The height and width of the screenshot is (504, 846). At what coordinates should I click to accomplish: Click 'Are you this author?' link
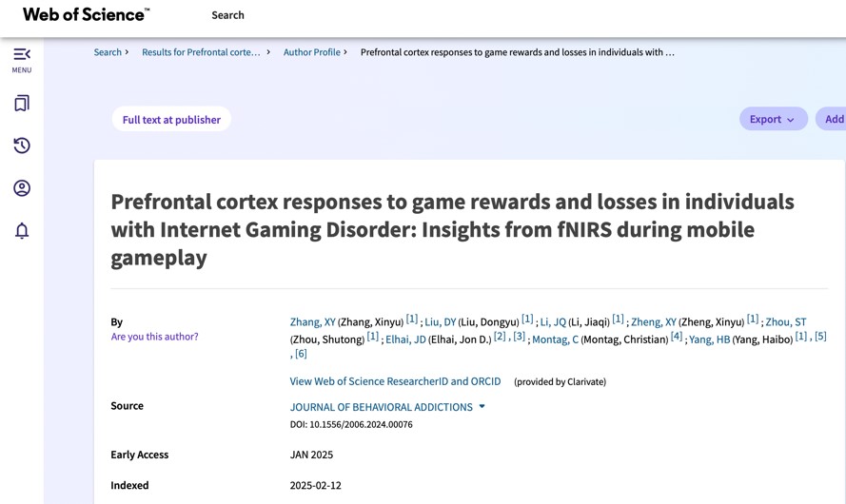[x=154, y=337]
